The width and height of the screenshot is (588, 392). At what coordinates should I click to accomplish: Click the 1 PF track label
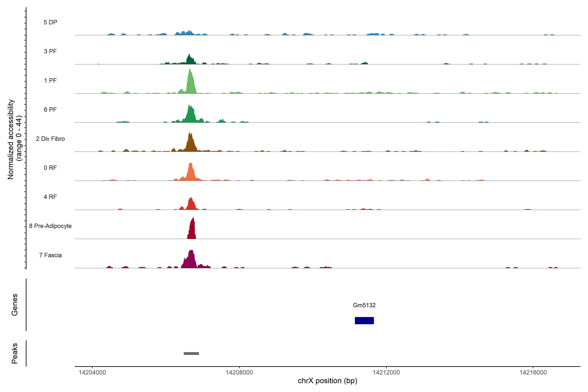coord(50,81)
